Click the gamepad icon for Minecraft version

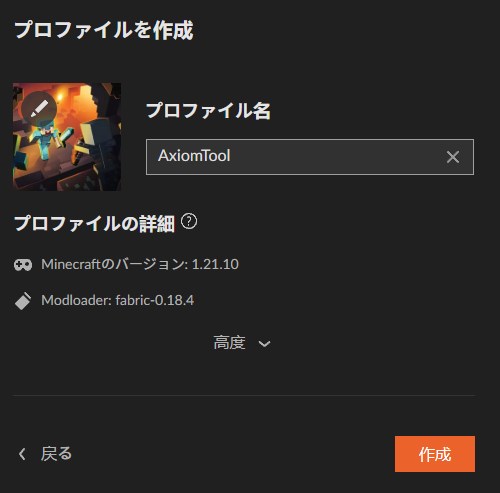click(23, 265)
